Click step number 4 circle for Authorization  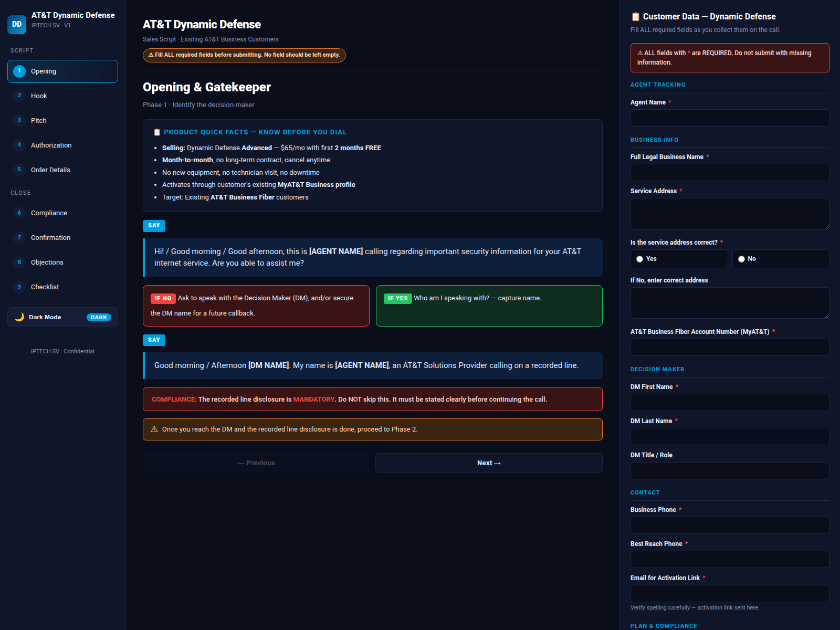tap(19, 145)
